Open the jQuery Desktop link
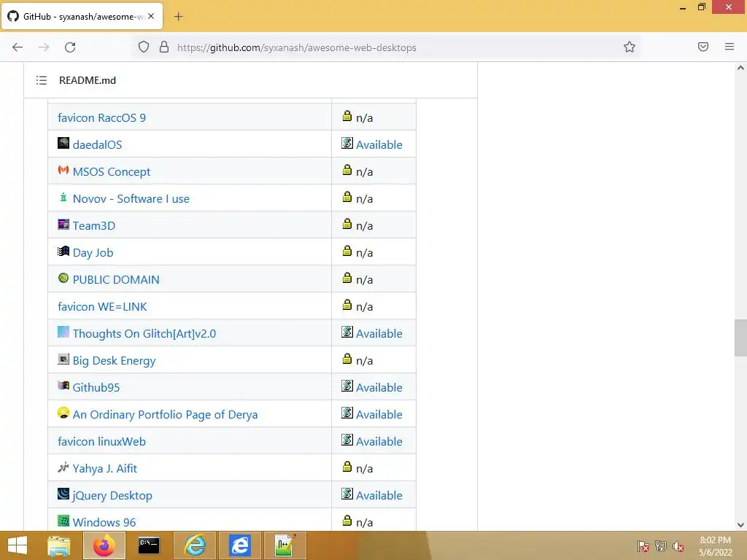Viewport: 747px width, 560px height. coord(112,496)
